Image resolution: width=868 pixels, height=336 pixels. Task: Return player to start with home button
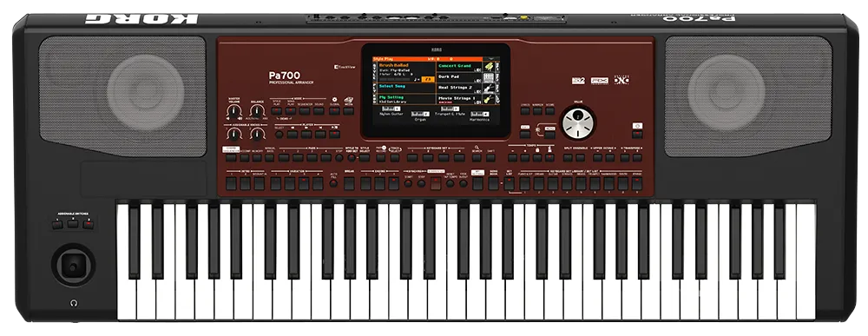pyautogui.click(x=320, y=135)
